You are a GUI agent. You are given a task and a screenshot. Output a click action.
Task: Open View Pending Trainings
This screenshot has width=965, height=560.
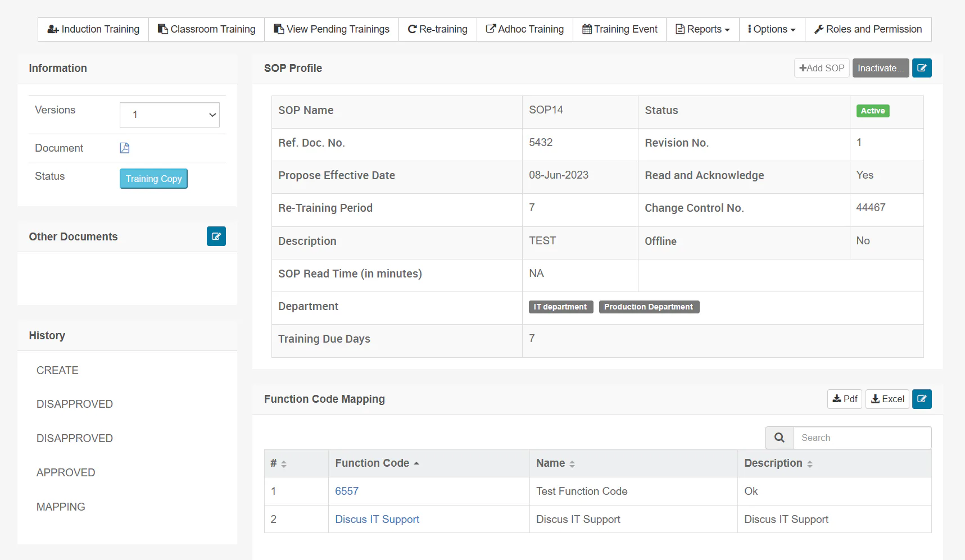click(332, 29)
